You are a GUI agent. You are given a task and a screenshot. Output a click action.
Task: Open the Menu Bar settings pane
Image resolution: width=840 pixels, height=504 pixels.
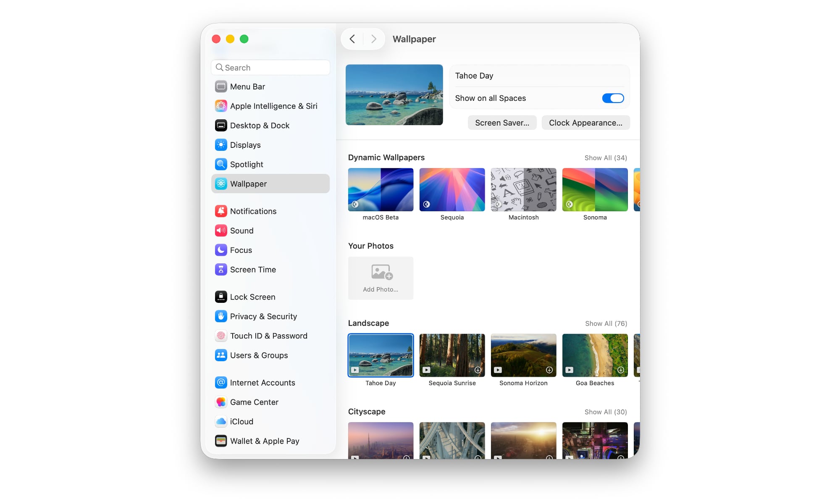270,87
